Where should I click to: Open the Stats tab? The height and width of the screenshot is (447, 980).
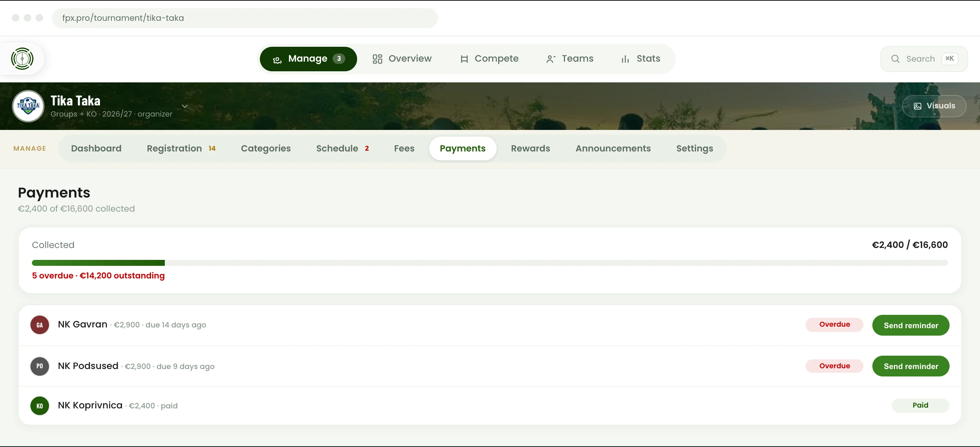[641, 59]
